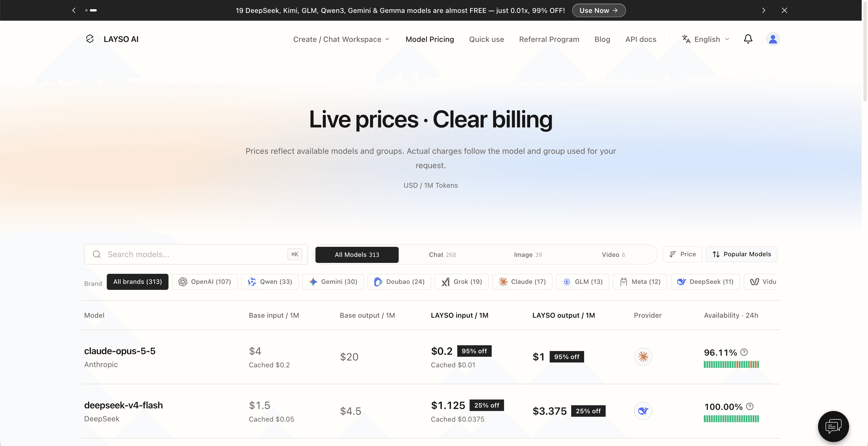
Task: Filter by Grok (19) brand
Action: pyautogui.click(x=461, y=282)
